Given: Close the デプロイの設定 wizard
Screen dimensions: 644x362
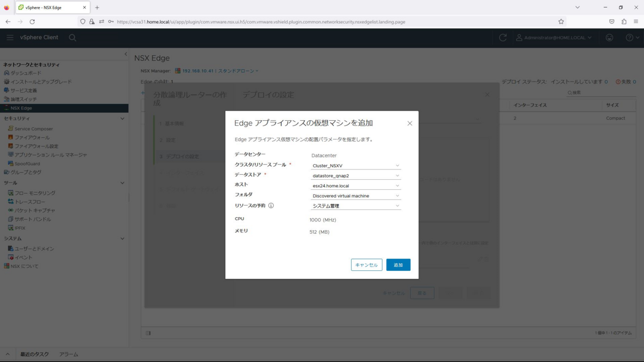Looking at the screenshot, I should point(487,94).
